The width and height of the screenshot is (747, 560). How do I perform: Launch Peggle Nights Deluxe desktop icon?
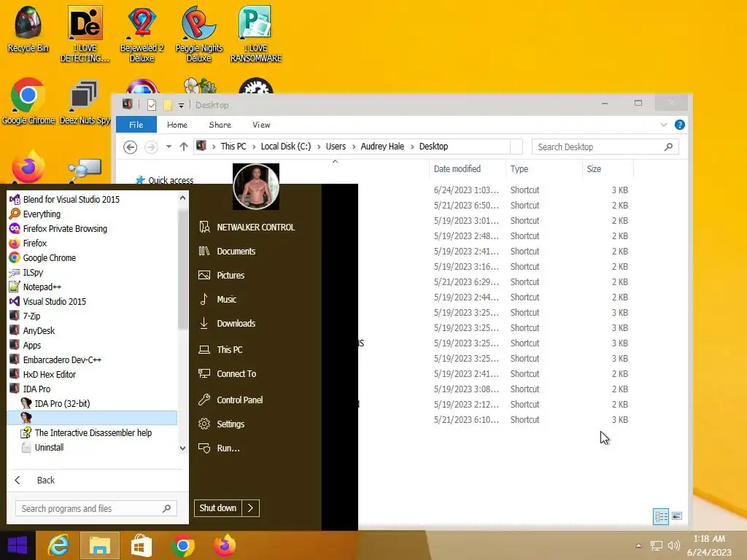(198, 34)
